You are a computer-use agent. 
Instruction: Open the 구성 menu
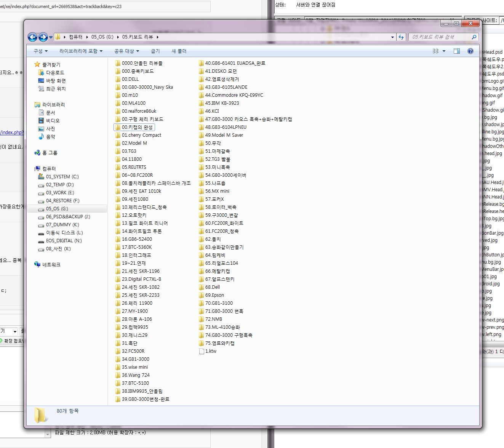pos(40,51)
